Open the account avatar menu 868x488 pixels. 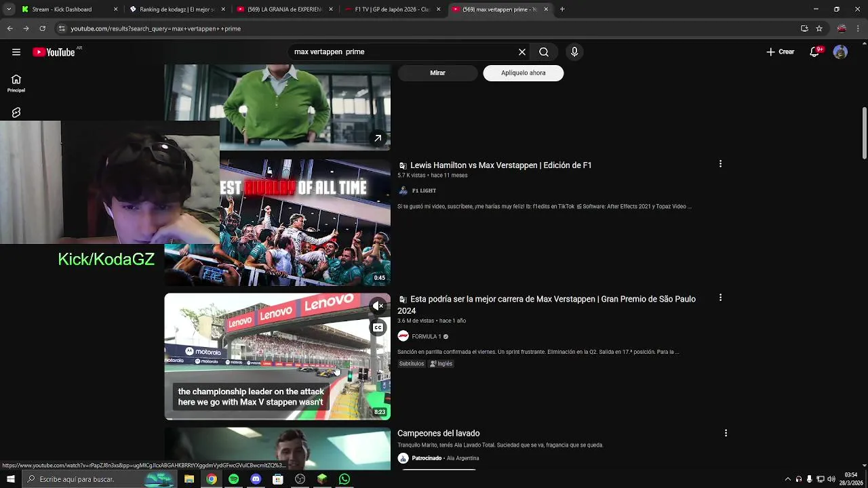pos(840,52)
